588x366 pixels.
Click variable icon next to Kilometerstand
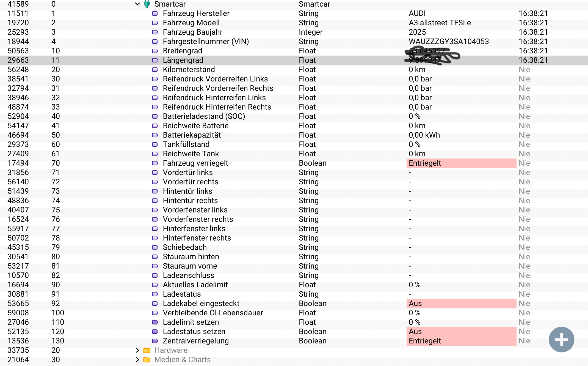[x=155, y=70]
